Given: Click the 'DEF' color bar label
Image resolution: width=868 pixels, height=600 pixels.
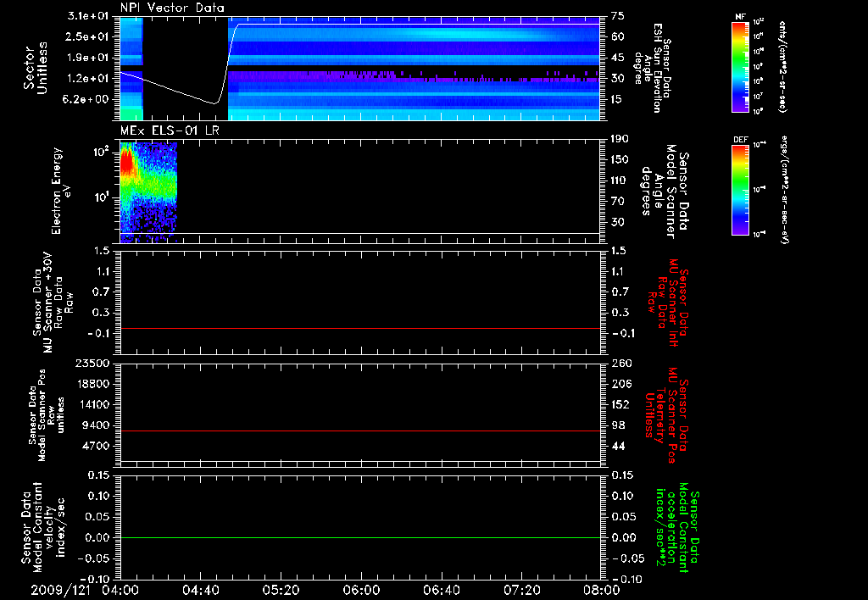Looking at the screenshot, I should coord(741,140).
